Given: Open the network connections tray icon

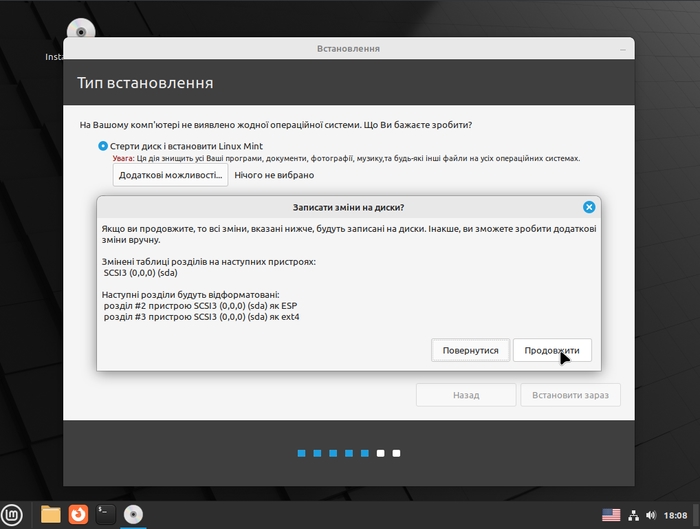Looking at the screenshot, I should click(x=633, y=515).
